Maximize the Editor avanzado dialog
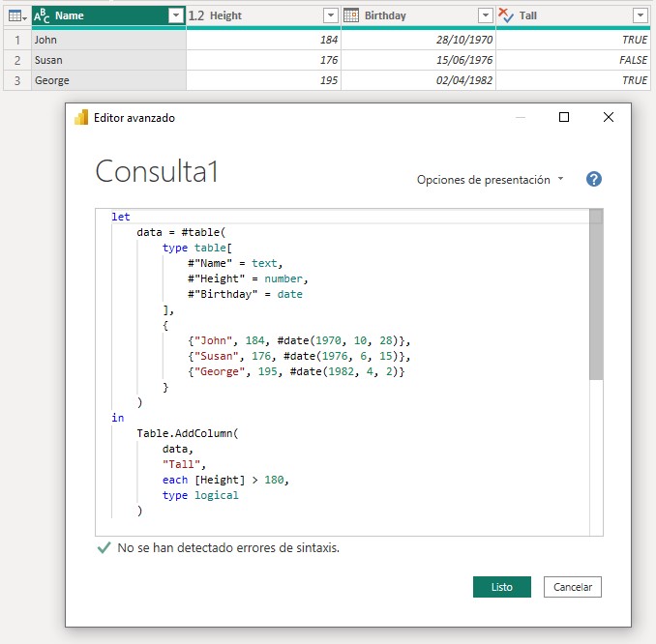This screenshot has width=656, height=644. point(564,117)
